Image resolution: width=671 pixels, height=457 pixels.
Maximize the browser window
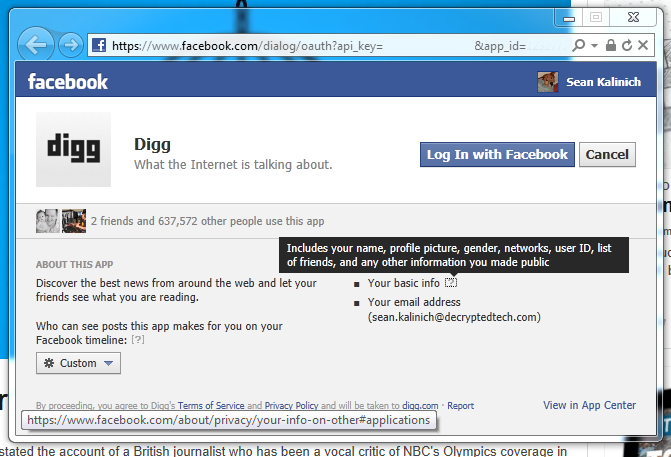(x=596, y=17)
